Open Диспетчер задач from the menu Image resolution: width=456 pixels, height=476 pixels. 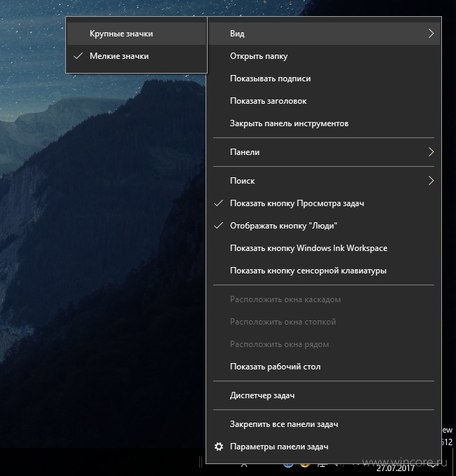323,395
